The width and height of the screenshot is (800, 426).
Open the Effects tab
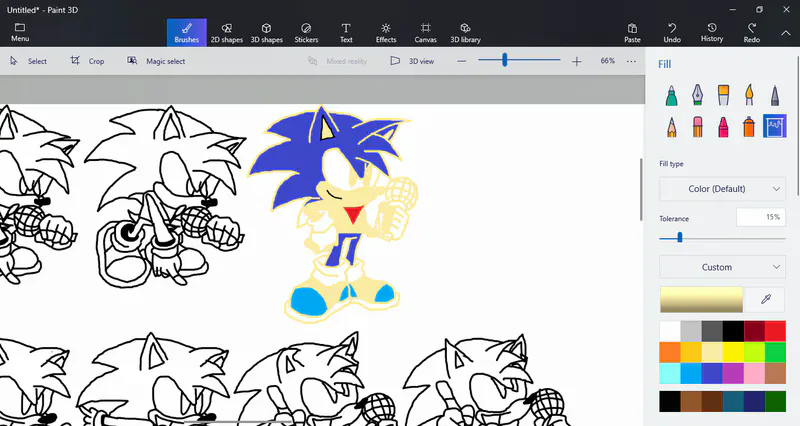point(386,33)
